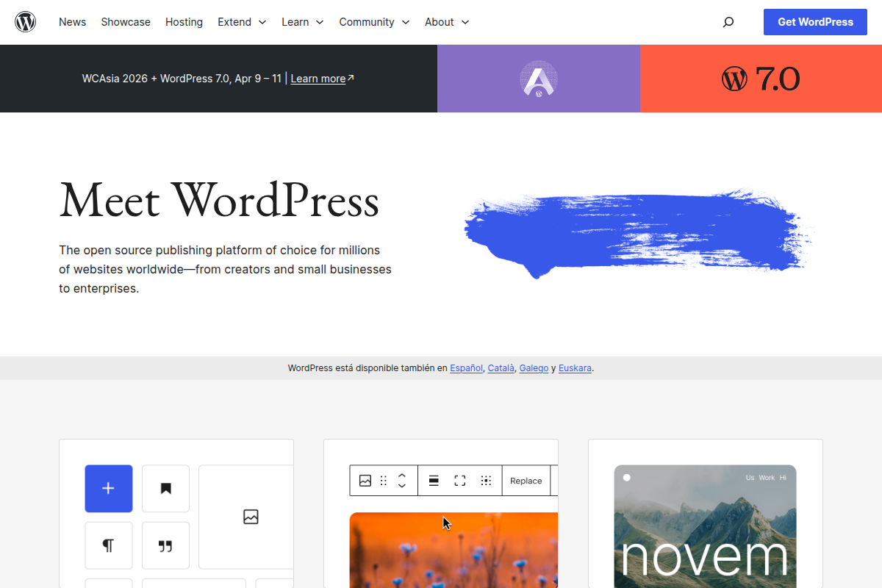This screenshot has height=588, width=882.
Task: Click the quote marks icon tile
Action: [165, 545]
